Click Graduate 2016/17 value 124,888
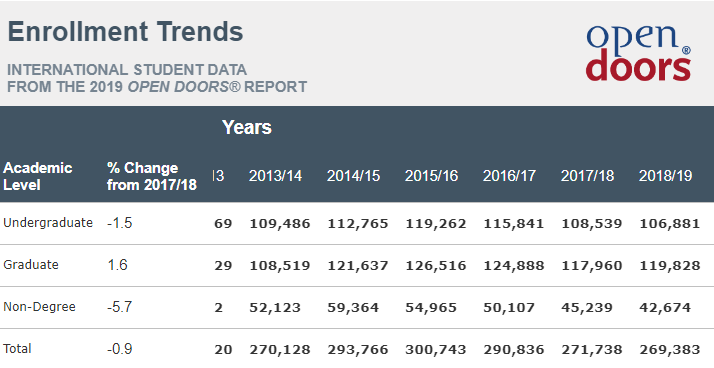 coord(514,266)
